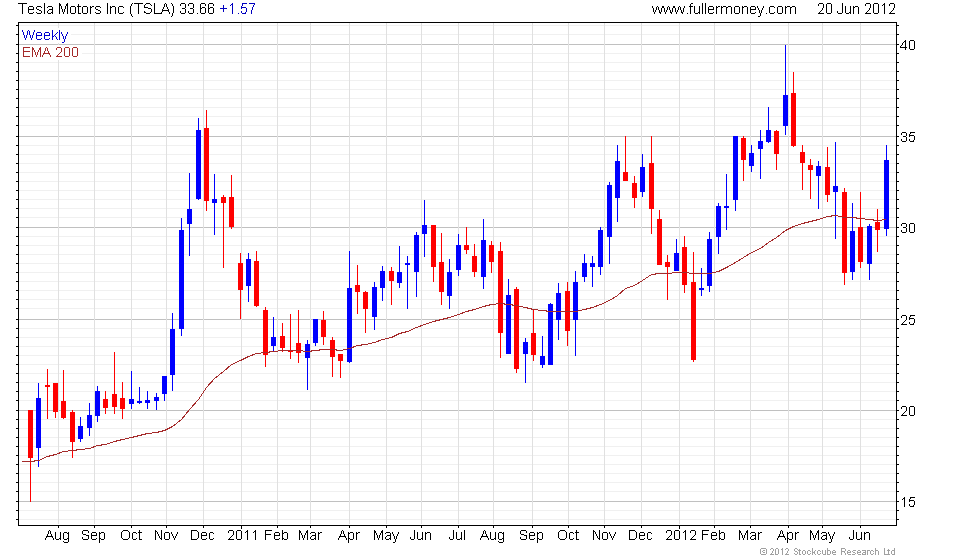Click the change value +1.57
Image resolution: width=980 pixels, height=560 pixels.
click(x=238, y=9)
